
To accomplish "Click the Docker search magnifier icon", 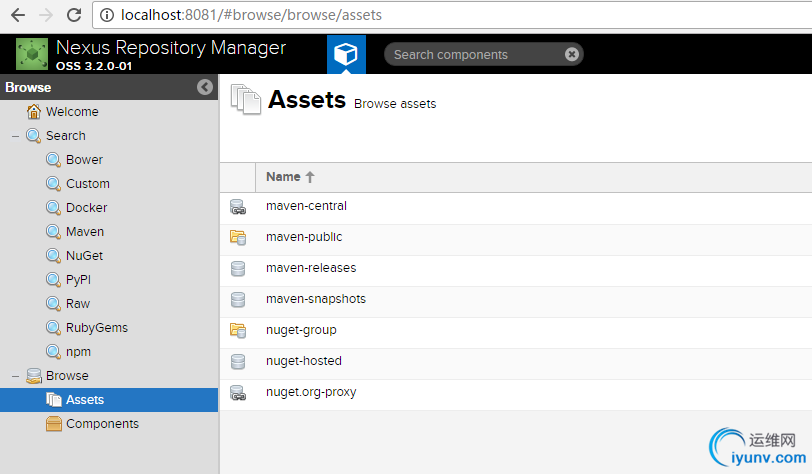I will point(53,208).
